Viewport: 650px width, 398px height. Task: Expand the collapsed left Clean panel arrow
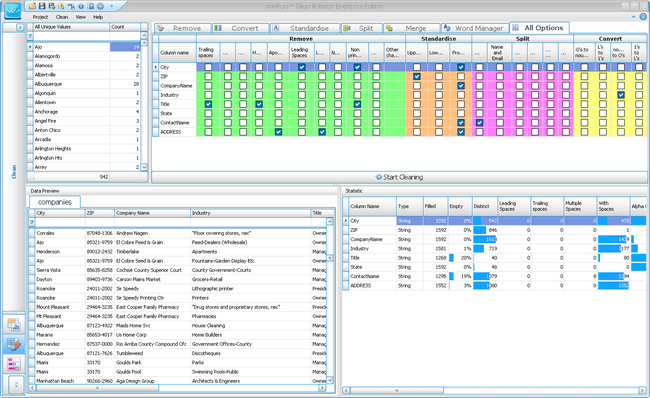20,27
